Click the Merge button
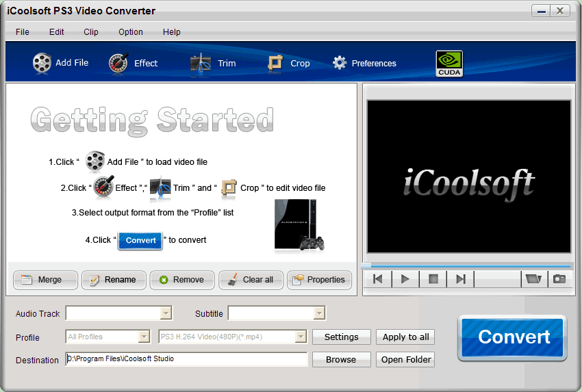 [x=45, y=280]
